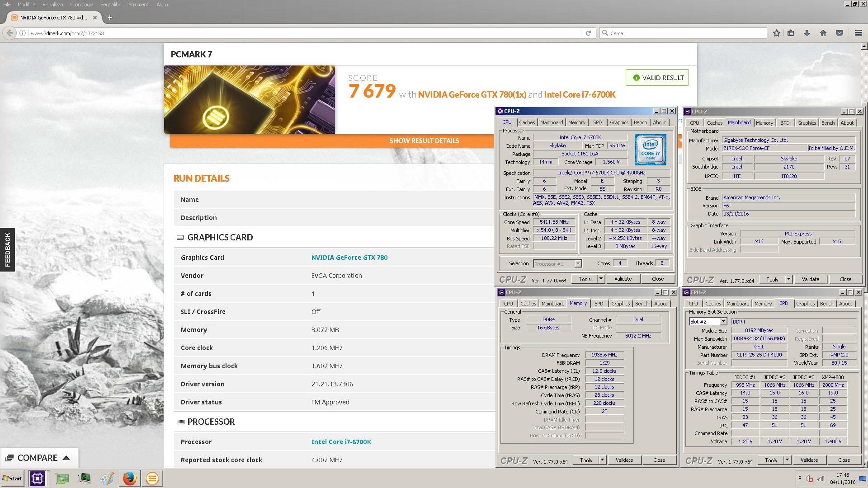This screenshot has height=488, width=868.
Task: Save page to Pocket icon
Action: coord(840,33)
